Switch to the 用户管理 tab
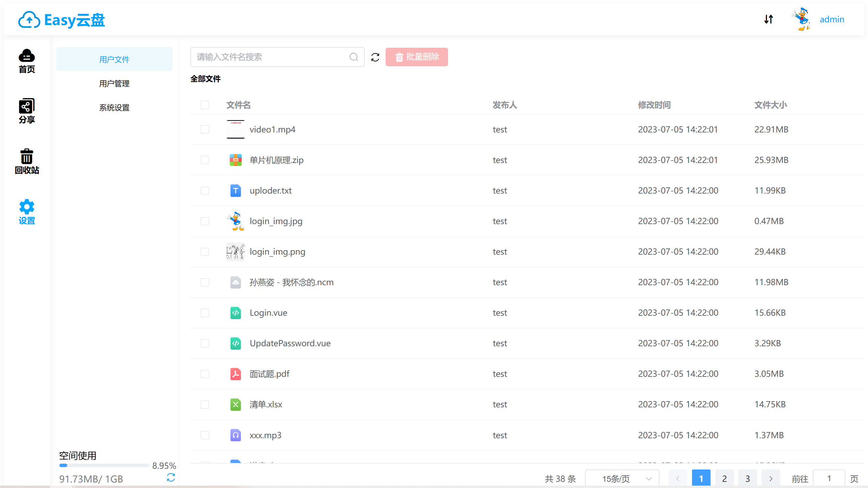This screenshot has height=488, width=868. [x=114, y=83]
